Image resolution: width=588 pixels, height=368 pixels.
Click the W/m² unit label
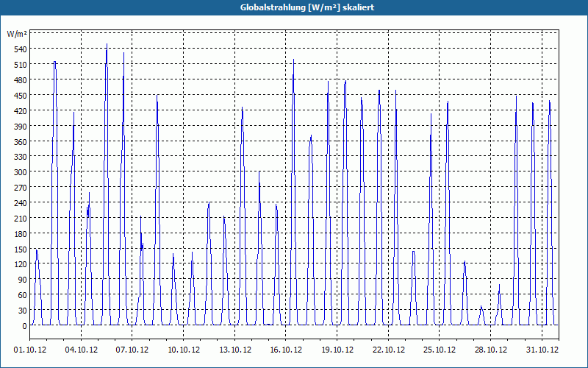point(17,34)
